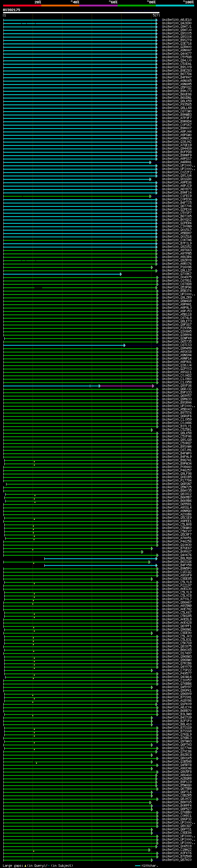Click hit label UniRef100_P16096
197x868 pixels.
click(x=177, y=267)
